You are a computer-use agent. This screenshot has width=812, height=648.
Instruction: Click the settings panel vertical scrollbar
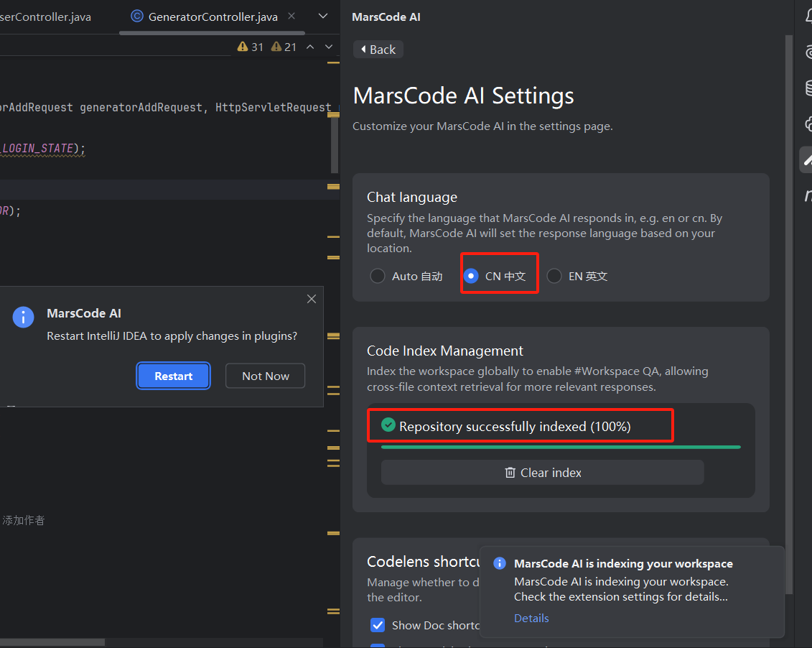(x=789, y=315)
